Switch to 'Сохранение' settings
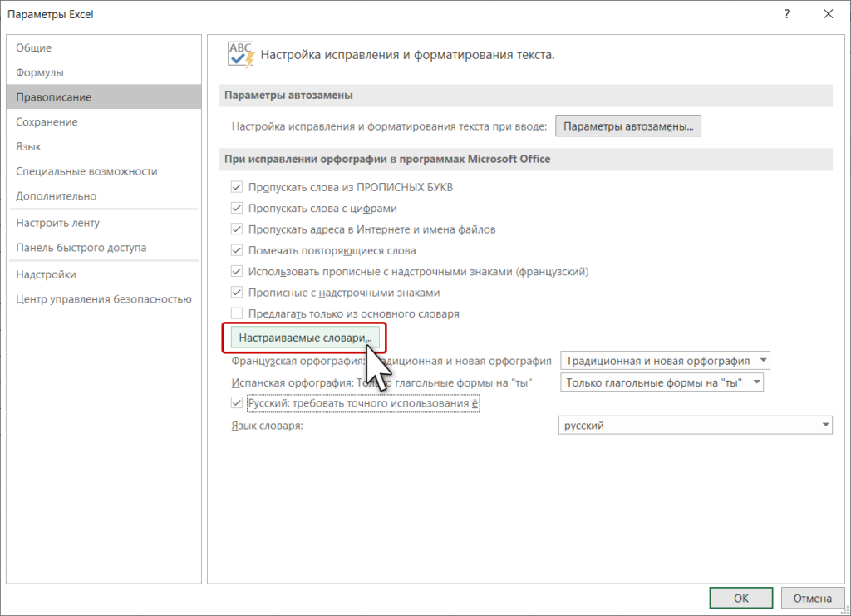851x616 pixels. pyautogui.click(x=104, y=121)
